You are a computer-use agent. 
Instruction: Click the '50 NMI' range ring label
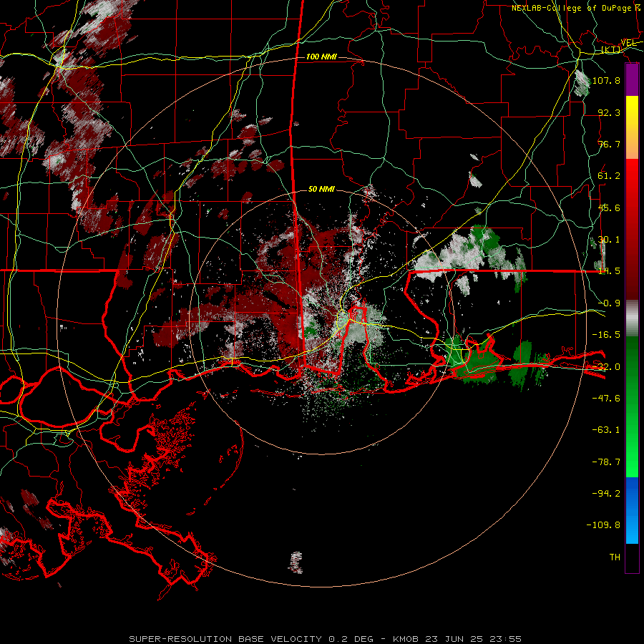[x=321, y=189]
